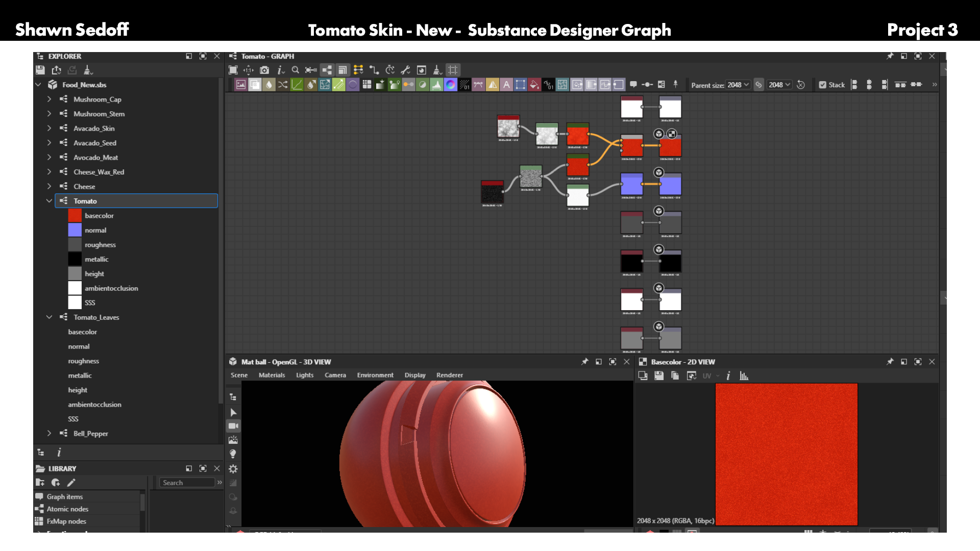Image resolution: width=980 pixels, height=551 pixels.
Task: Add a Levels node from toolbar
Action: coord(436,85)
